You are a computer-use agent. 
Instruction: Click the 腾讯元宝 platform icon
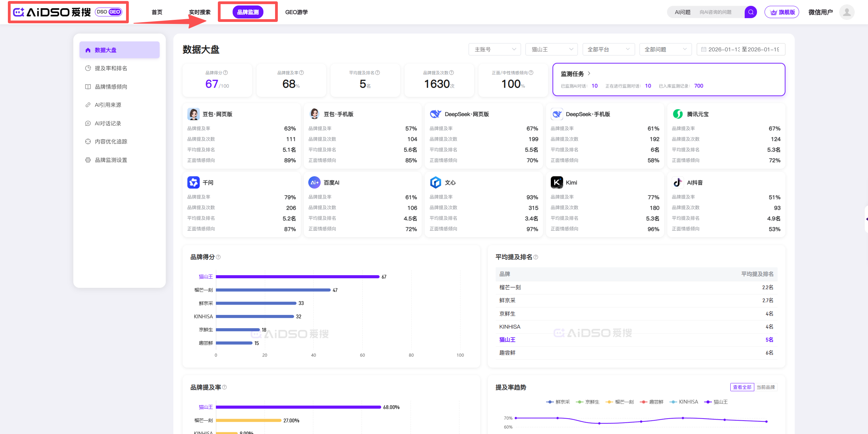(x=678, y=114)
